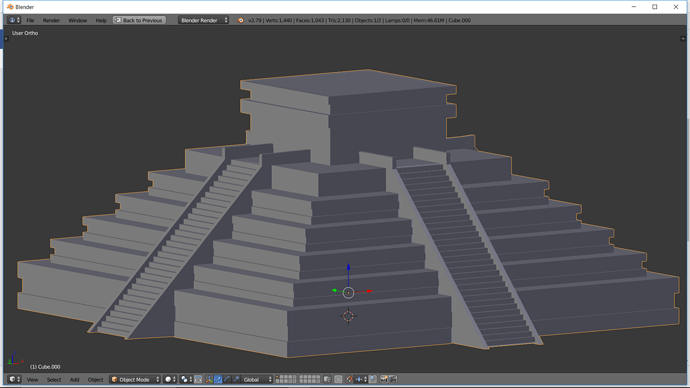Image resolution: width=690 pixels, height=388 pixels.
Task: Open the pivot point selector
Action: pos(186,379)
